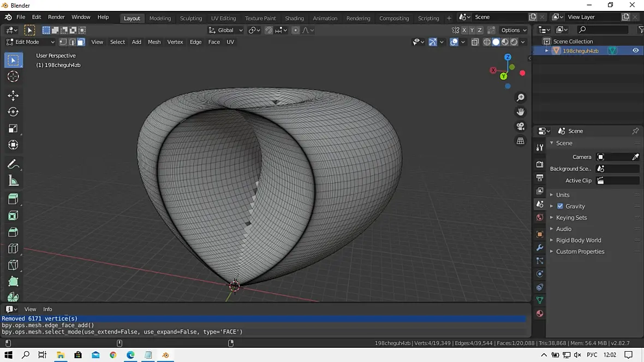Select the Scale tool
644x362 pixels.
pyautogui.click(x=13, y=128)
